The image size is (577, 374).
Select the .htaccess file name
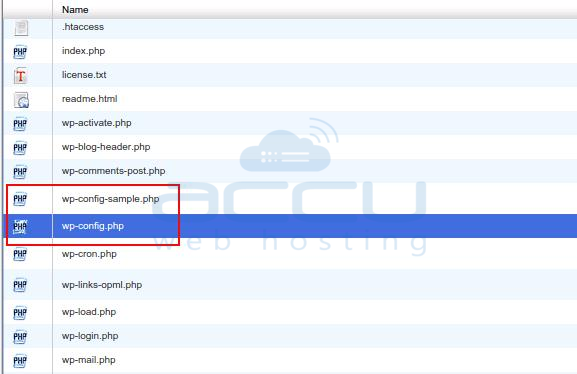tap(83, 27)
